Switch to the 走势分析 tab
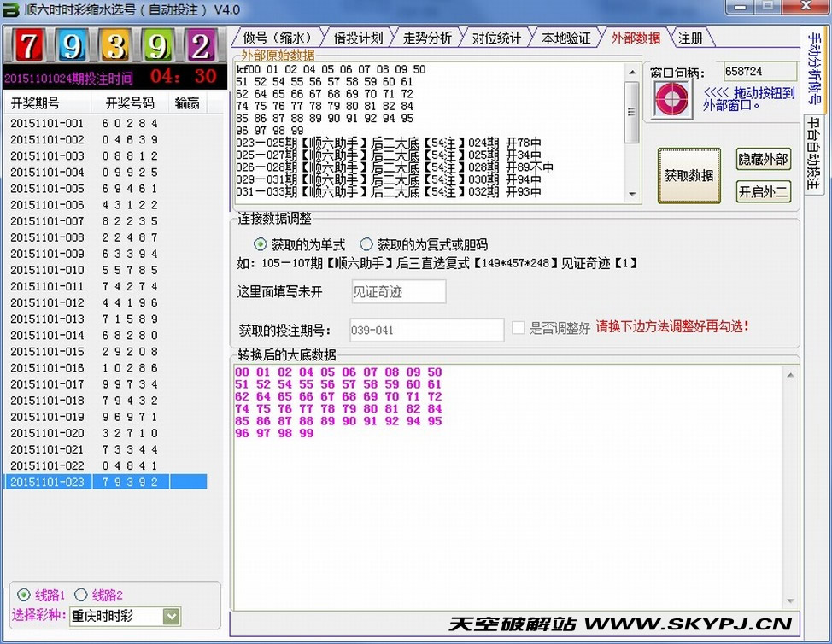832x644 pixels. click(x=427, y=38)
